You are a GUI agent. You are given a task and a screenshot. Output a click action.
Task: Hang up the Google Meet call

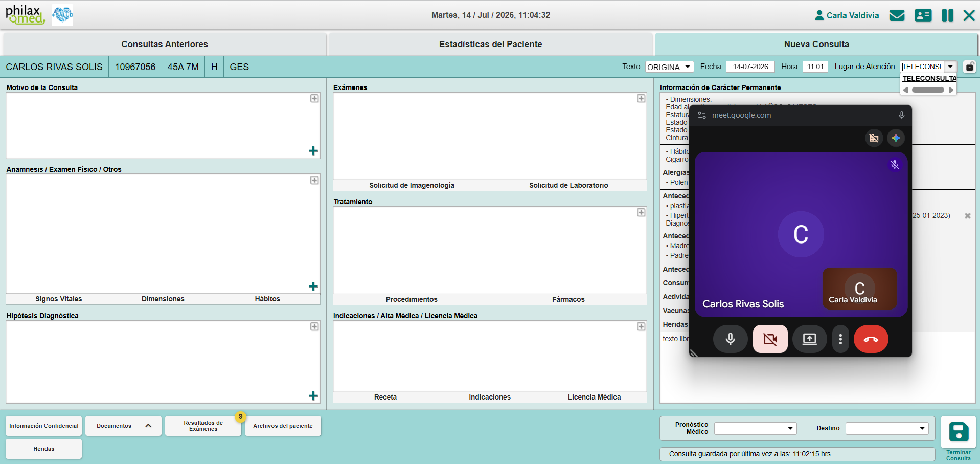(871, 339)
